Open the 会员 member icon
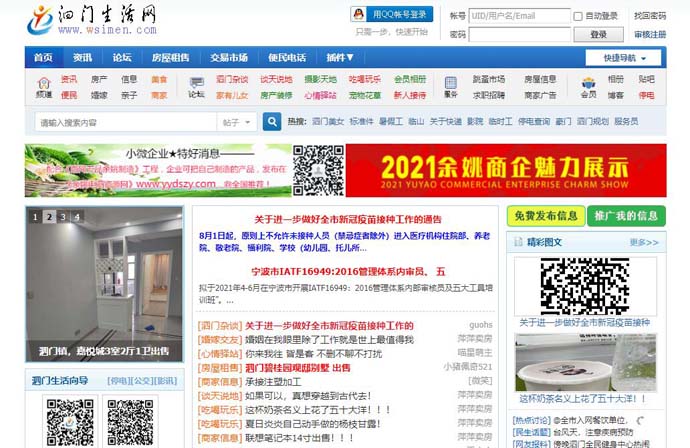690x448 pixels. tap(588, 87)
